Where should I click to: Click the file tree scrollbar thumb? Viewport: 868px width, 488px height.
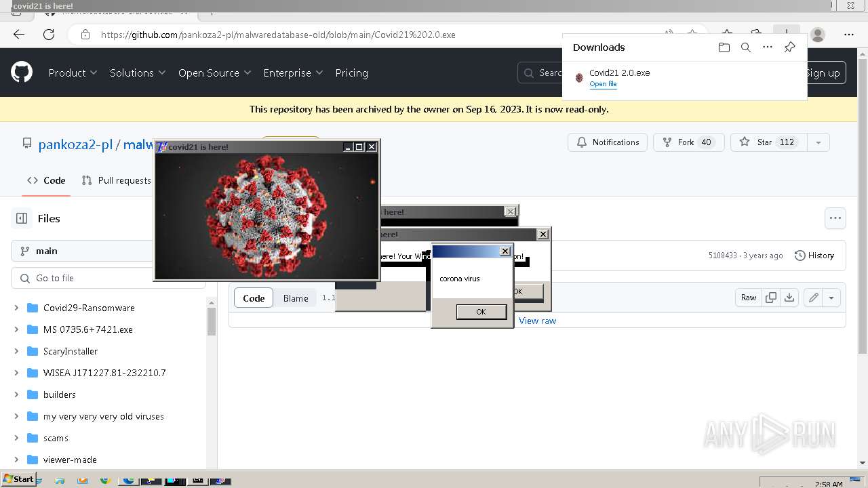(211, 321)
